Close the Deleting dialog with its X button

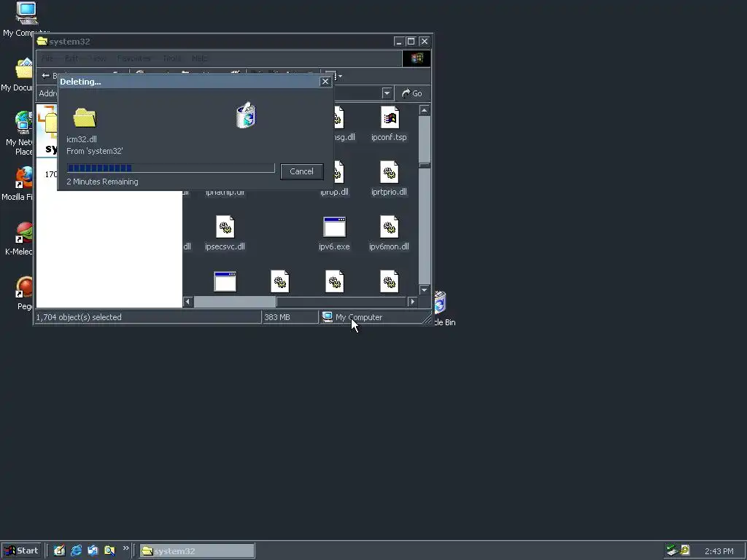pyautogui.click(x=325, y=82)
